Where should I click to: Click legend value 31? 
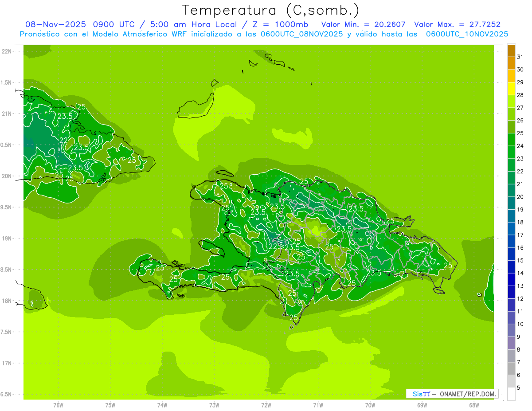pyautogui.click(x=520, y=57)
